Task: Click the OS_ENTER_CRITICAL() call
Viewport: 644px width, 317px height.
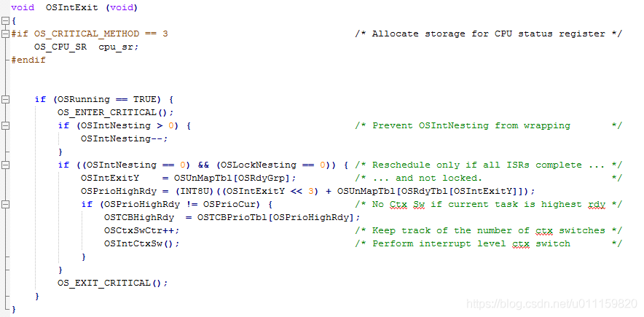Action: tap(116, 112)
